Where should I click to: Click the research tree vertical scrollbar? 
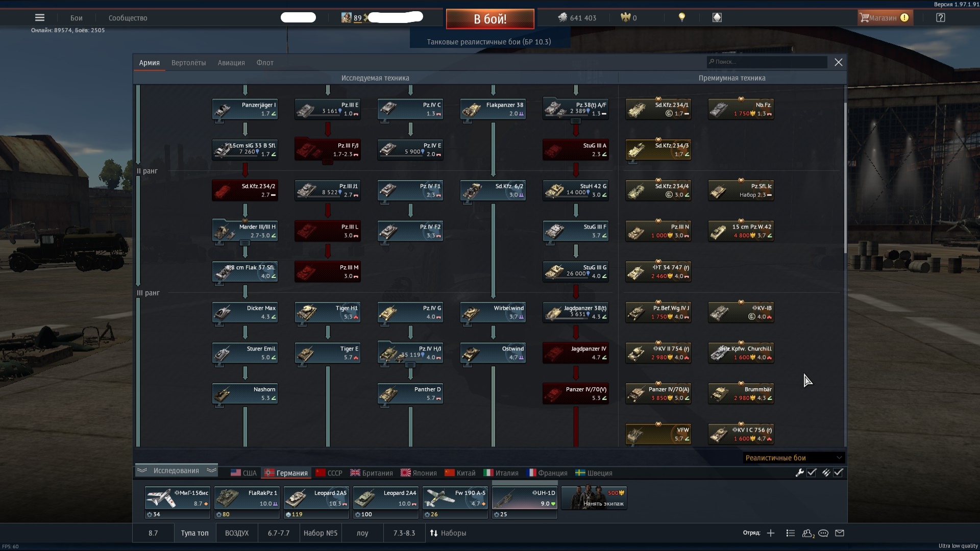(845, 177)
